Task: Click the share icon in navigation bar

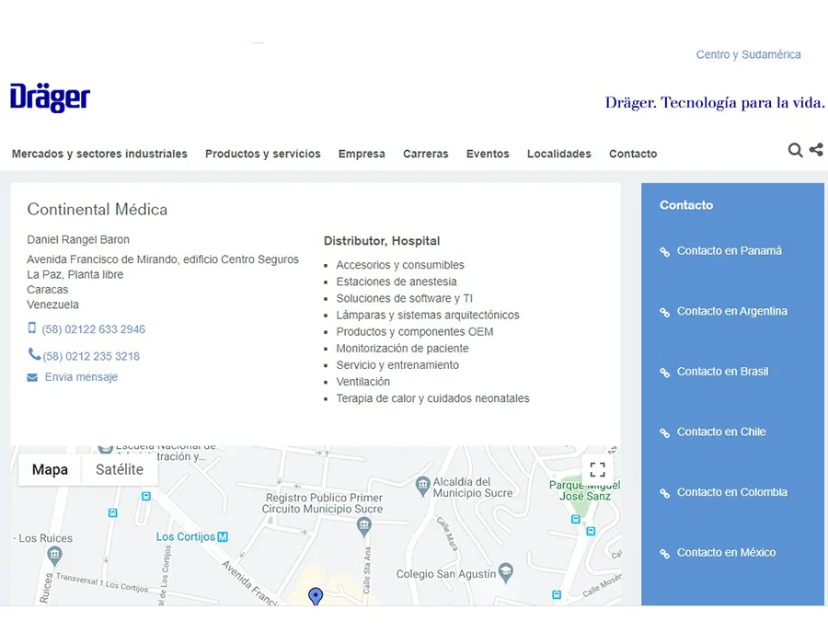Action: pyautogui.click(x=816, y=149)
